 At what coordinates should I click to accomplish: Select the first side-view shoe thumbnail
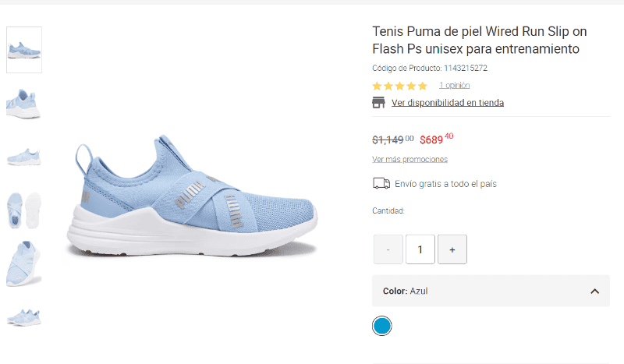24,50
